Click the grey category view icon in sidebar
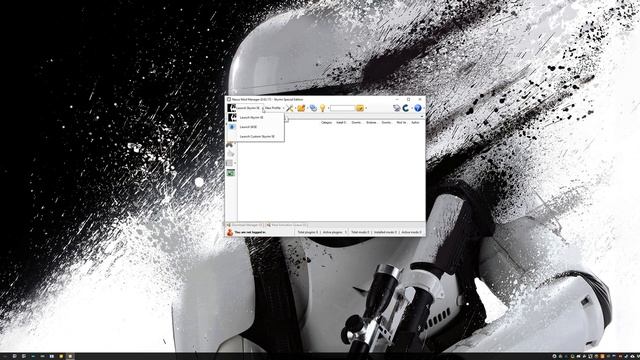 [x=229, y=163]
